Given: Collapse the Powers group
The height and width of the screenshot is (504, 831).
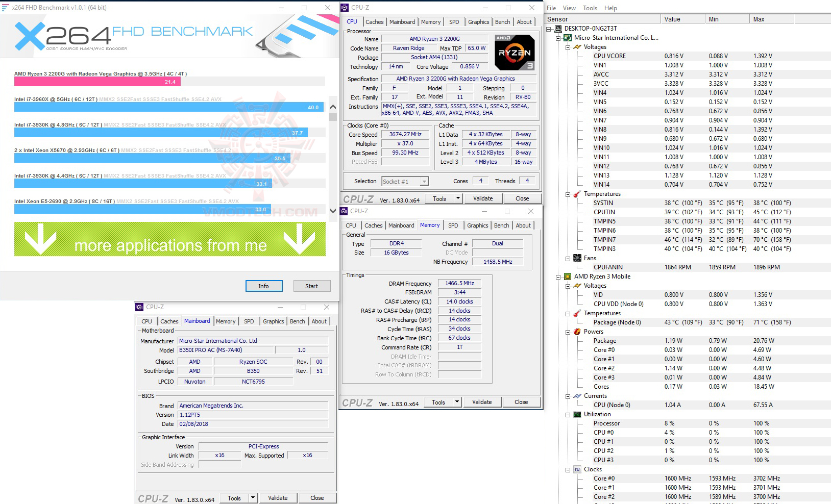Looking at the screenshot, I should pyautogui.click(x=568, y=332).
